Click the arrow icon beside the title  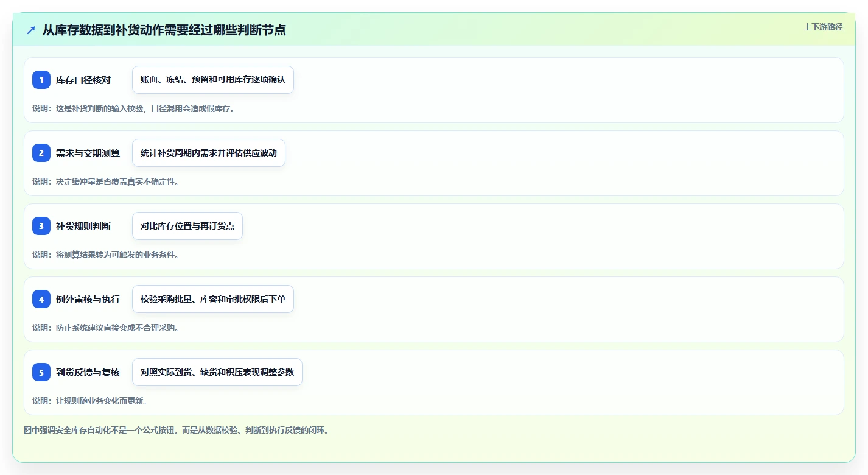(x=31, y=30)
